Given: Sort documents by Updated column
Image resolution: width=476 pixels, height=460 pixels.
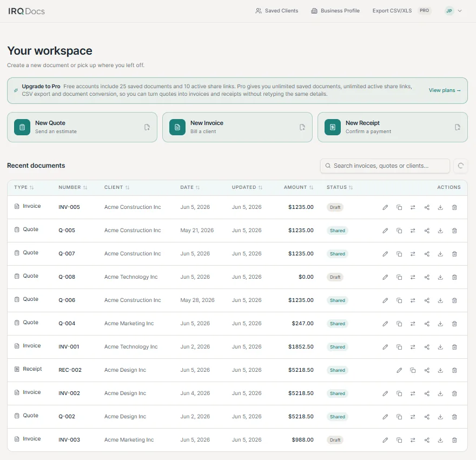Looking at the screenshot, I should click(247, 187).
